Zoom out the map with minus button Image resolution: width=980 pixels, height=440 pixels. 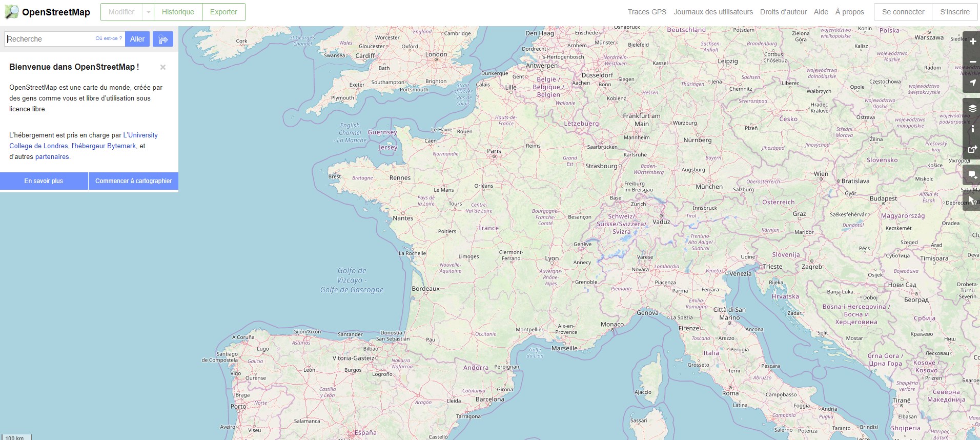point(972,62)
